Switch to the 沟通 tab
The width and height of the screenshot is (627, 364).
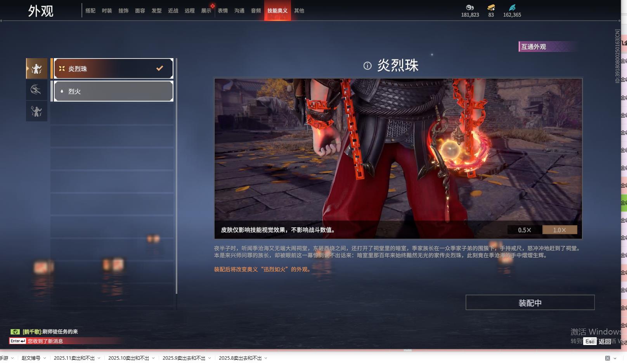pyautogui.click(x=239, y=11)
